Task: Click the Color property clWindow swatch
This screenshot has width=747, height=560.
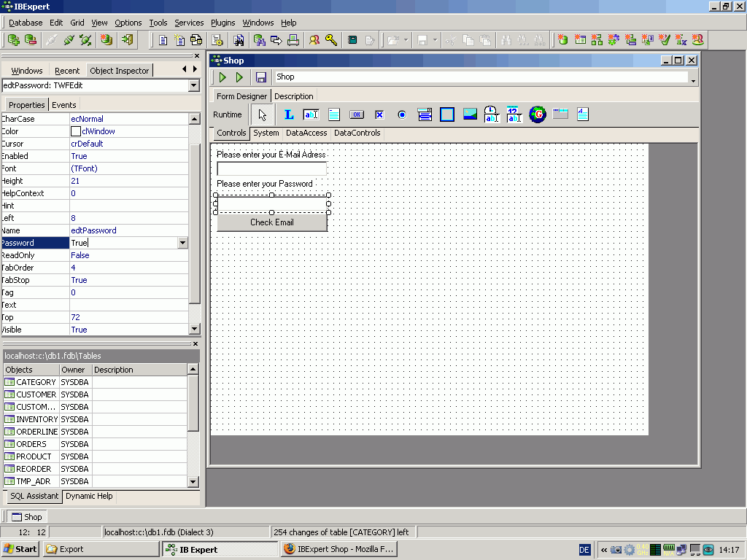Action: (76, 131)
